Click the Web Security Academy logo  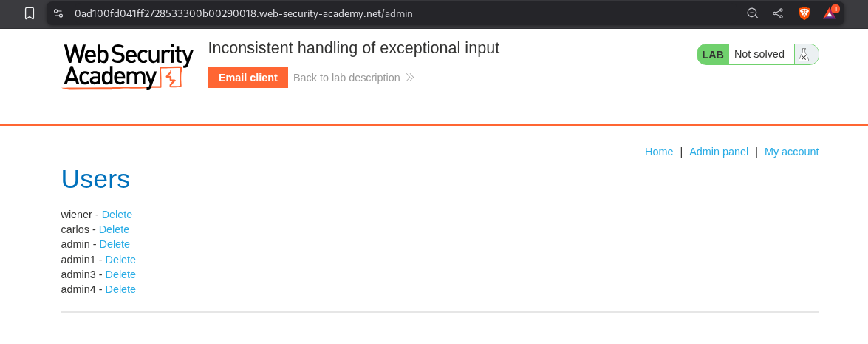point(129,66)
